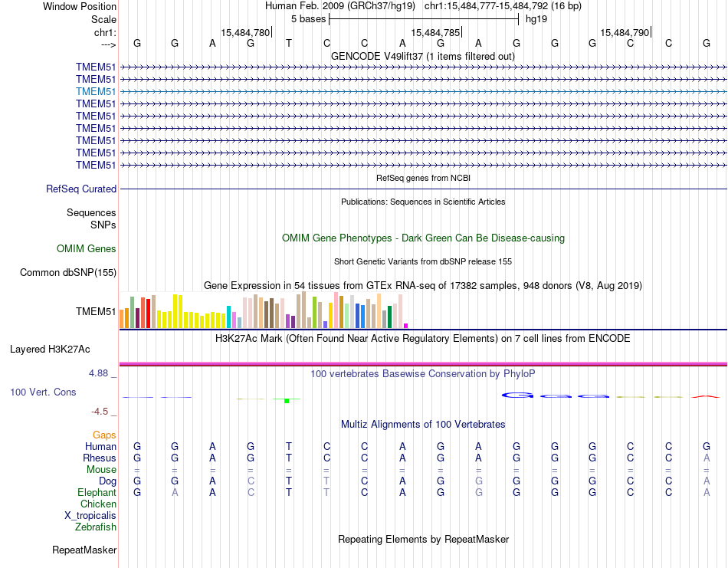Click Multiz Alignments of 100 Vertebrates title
The width and height of the screenshot is (728, 568).
click(423, 424)
